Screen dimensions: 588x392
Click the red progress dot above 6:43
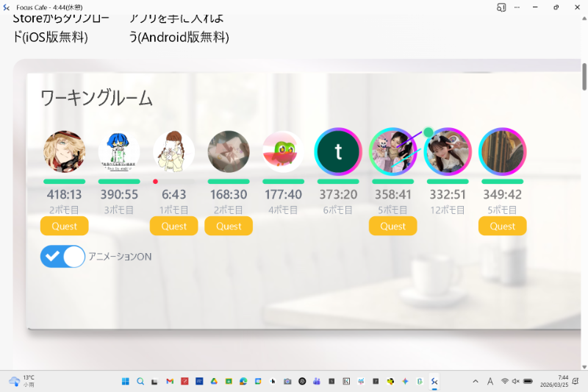155,182
